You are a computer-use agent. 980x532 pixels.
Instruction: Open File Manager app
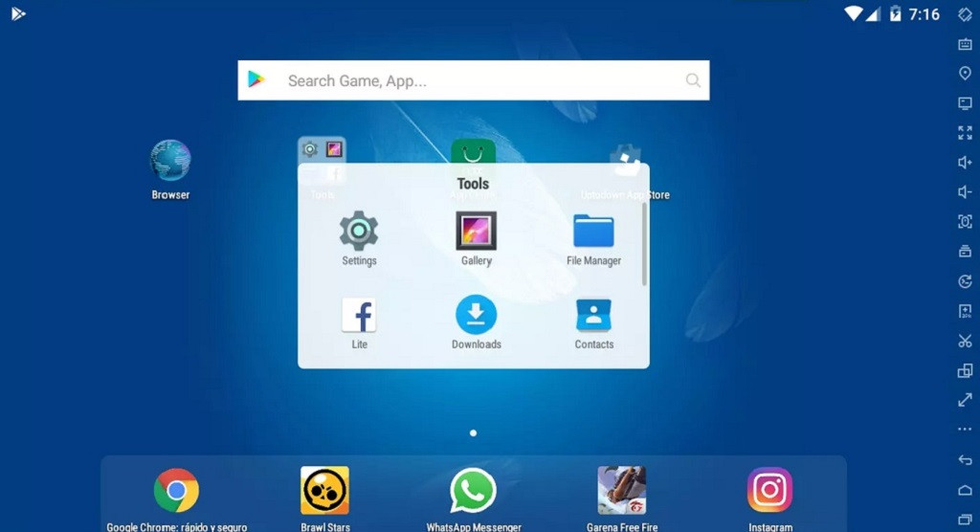pos(593,232)
